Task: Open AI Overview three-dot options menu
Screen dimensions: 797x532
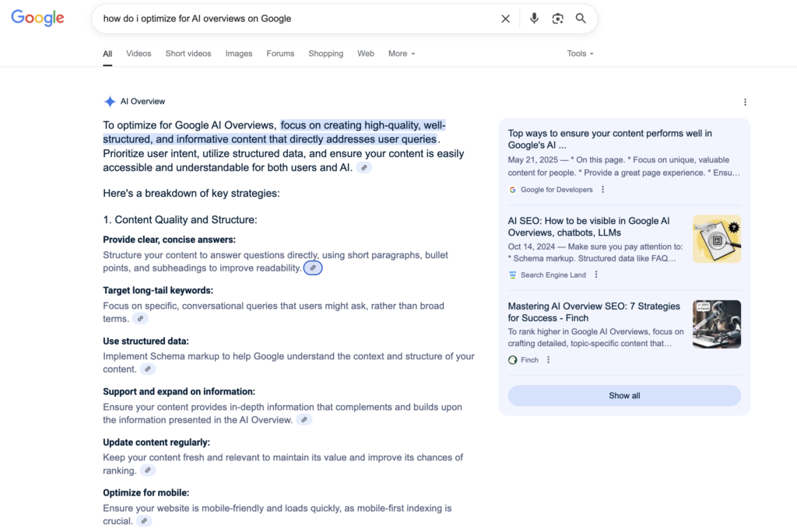Action: [x=745, y=102]
